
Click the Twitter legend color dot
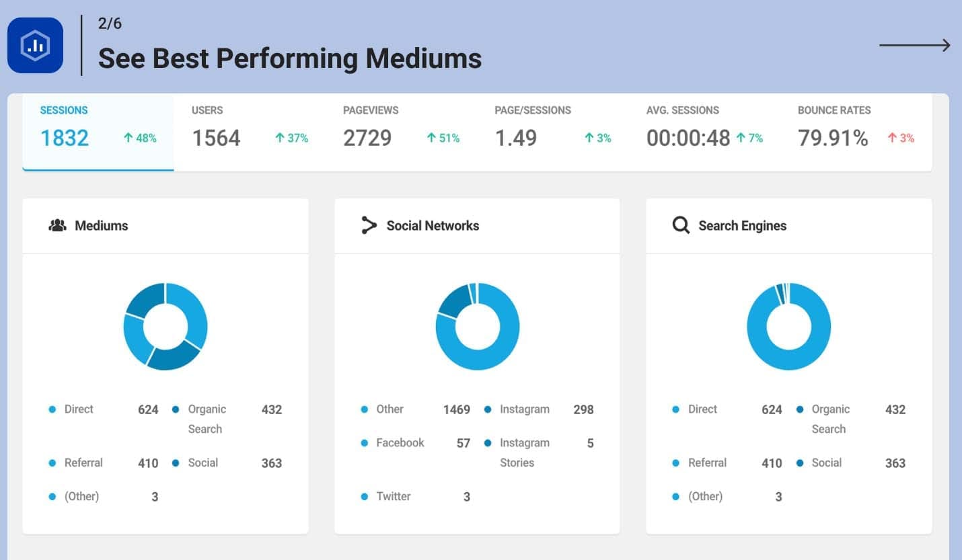coord(365,497)
